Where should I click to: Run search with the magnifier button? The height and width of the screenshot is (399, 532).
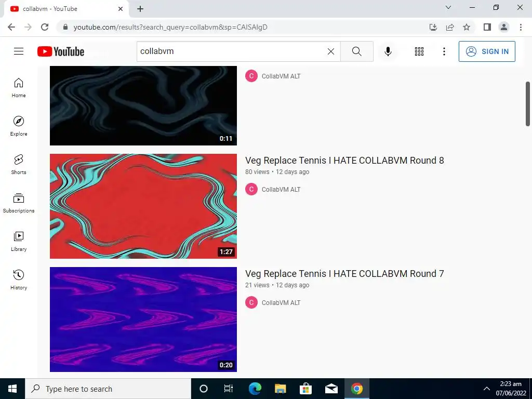click(356, 51)
